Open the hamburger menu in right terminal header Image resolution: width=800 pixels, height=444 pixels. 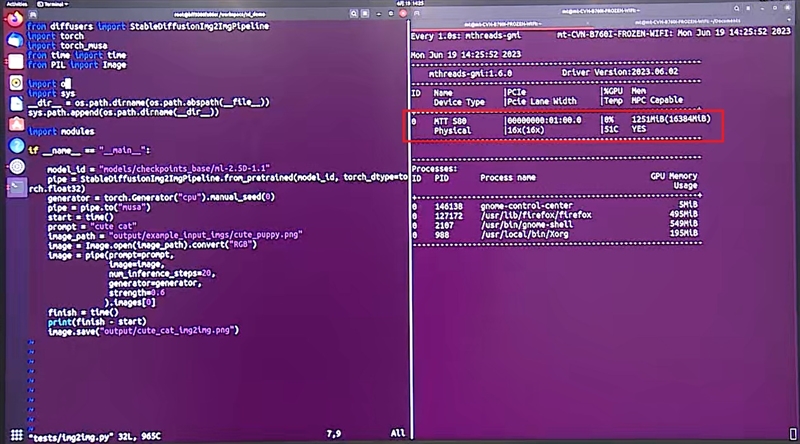coord(748,9)
